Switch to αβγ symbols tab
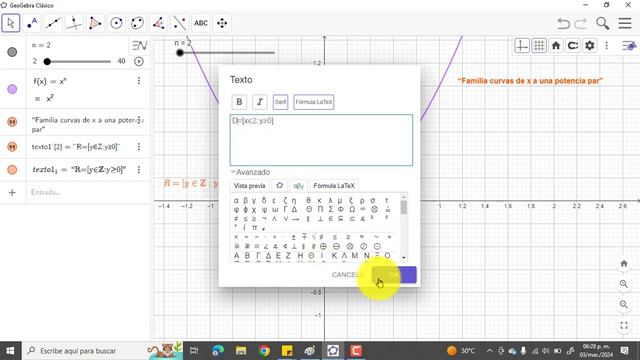 pyautogui.click(x=298, y=186)
